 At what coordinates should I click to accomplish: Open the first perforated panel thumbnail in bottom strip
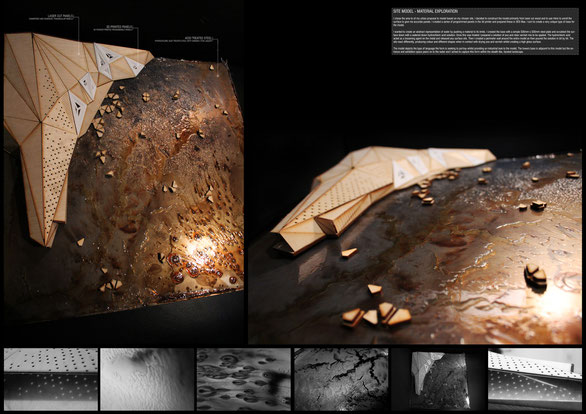tap(51, 379)
